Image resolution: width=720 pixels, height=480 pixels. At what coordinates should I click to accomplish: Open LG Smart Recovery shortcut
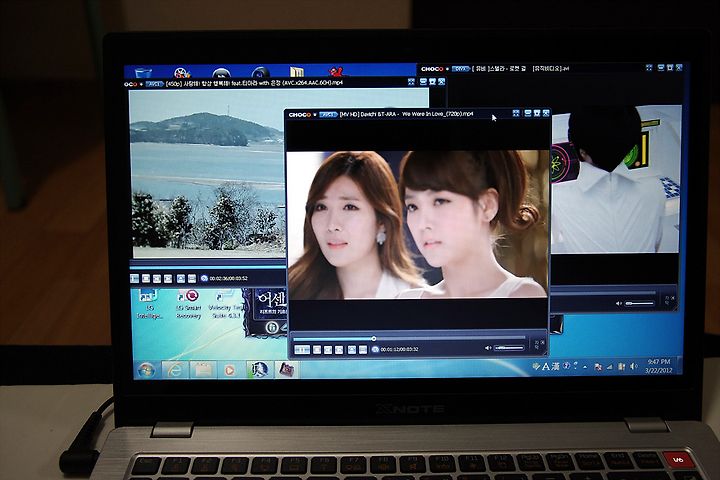[x=189, y=304]
